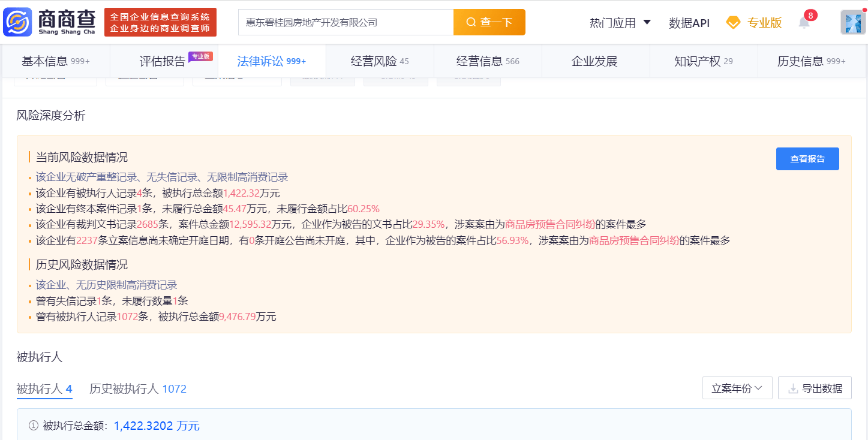Open the 经营信息 tab
868x440 pixels.
pos(488,61)
